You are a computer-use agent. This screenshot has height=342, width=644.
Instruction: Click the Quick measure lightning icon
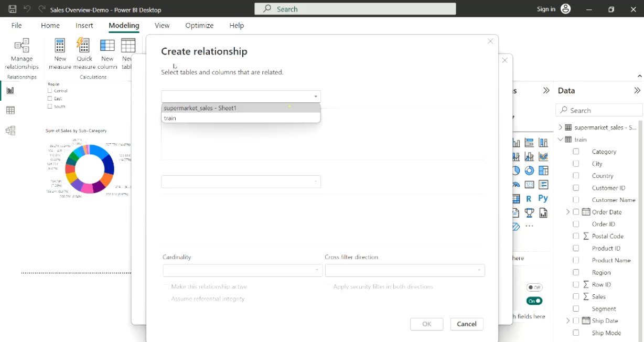(84, 46)
